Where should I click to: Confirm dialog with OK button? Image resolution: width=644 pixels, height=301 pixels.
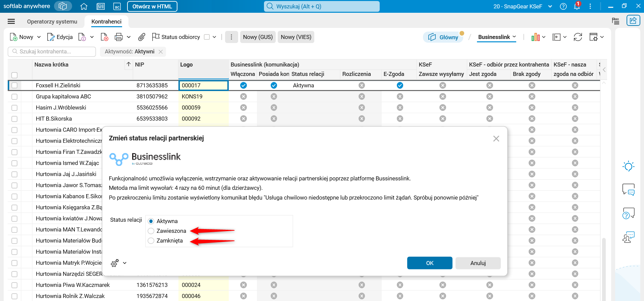[x=429, y=263]
